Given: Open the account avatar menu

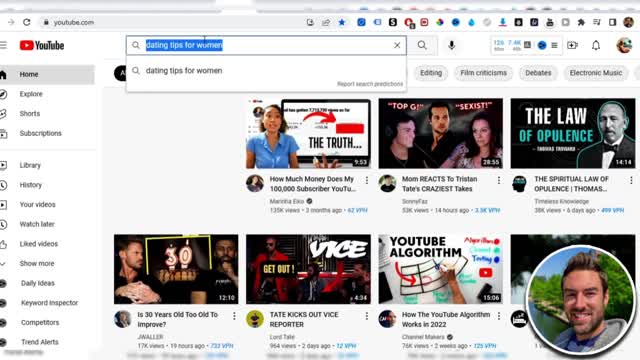Looking at the screenshot, I should pyautogui.click(x=624, y=45).
